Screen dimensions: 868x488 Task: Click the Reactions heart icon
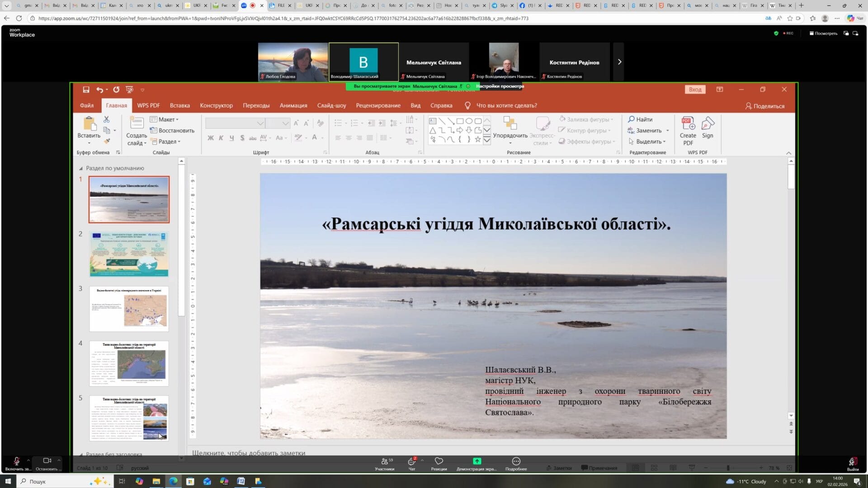coord(439,461)
